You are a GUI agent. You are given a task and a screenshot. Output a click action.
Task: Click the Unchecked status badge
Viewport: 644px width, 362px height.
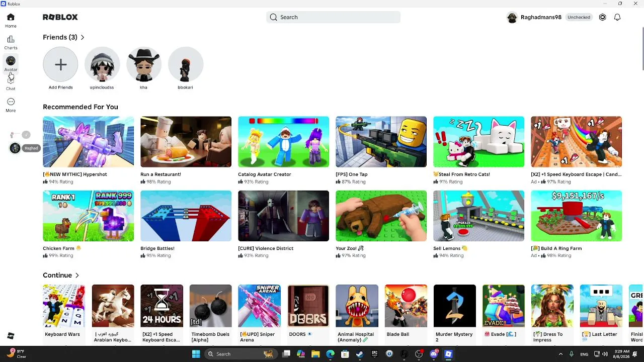tap(579, 17)
